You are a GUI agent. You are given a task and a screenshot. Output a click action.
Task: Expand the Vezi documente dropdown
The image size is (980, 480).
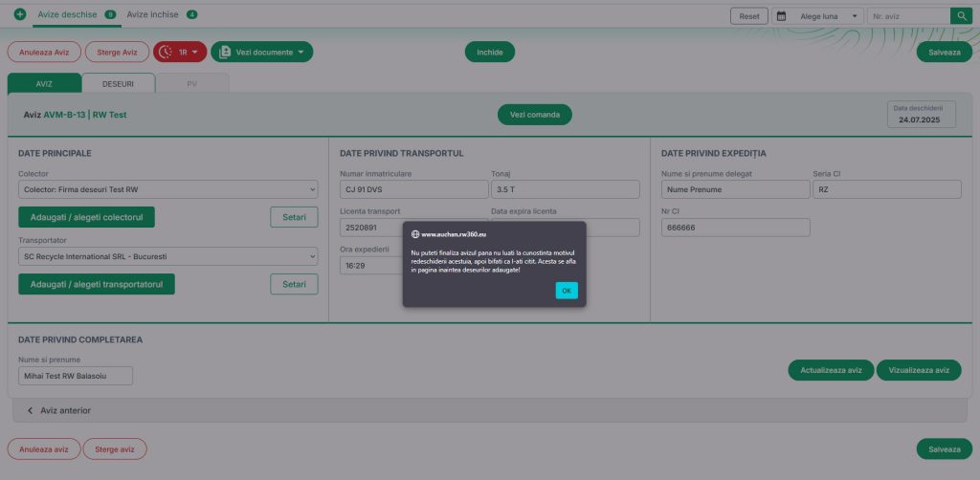coord(262,52)
